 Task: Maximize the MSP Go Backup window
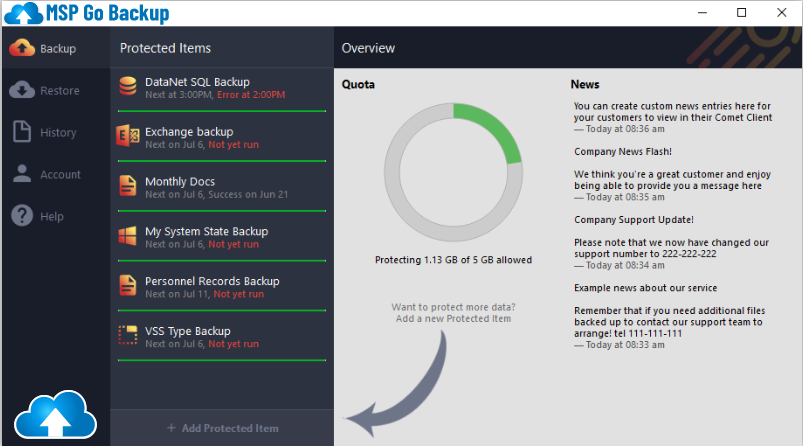(x=741, y=13)
